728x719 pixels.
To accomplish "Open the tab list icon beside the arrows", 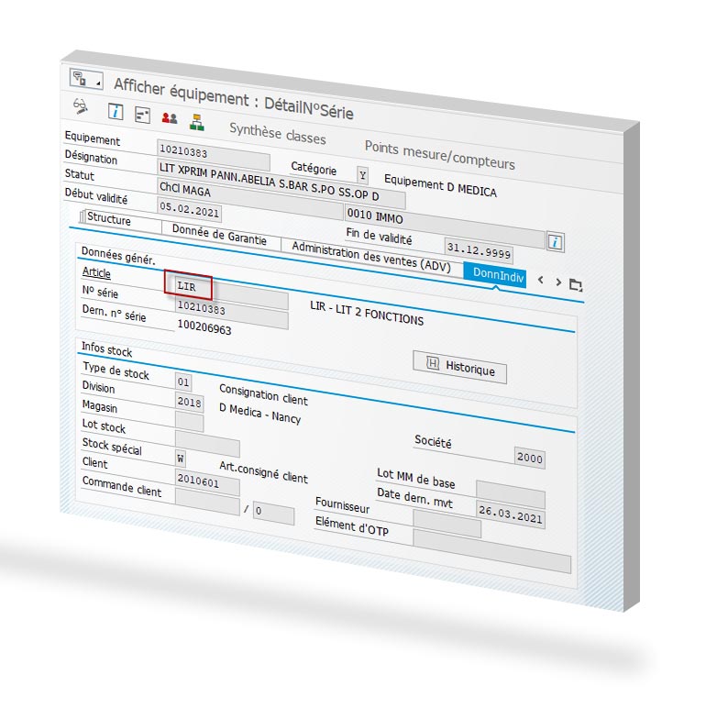I will click(x=576, y=284).
